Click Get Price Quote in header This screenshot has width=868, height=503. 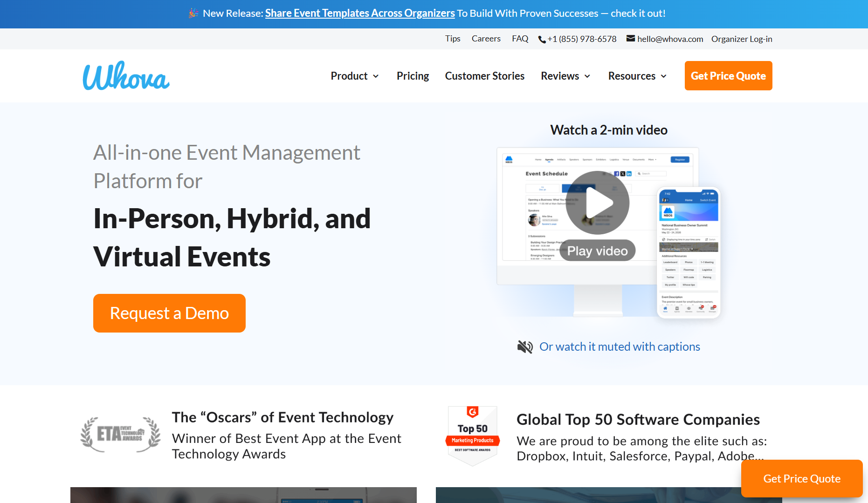tap(728, 75)
